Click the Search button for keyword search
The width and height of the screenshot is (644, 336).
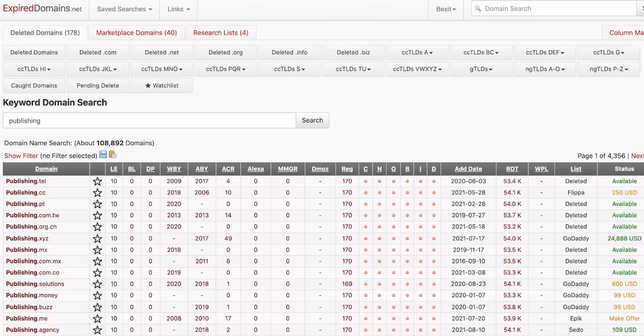312,120
